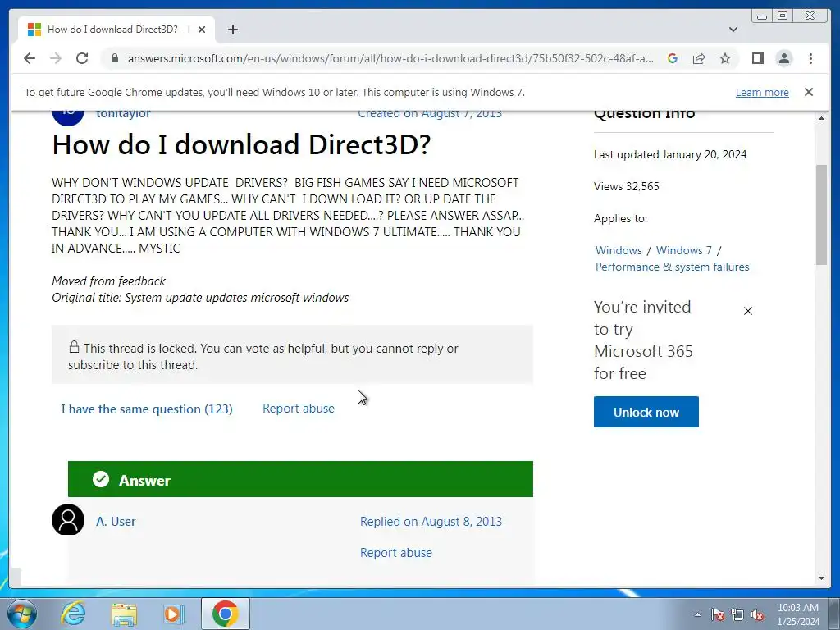Image resolution: width=840 pixels, height=630 pixels.
Task: Click the muted volume tray icon
Action: pos(757,614)
